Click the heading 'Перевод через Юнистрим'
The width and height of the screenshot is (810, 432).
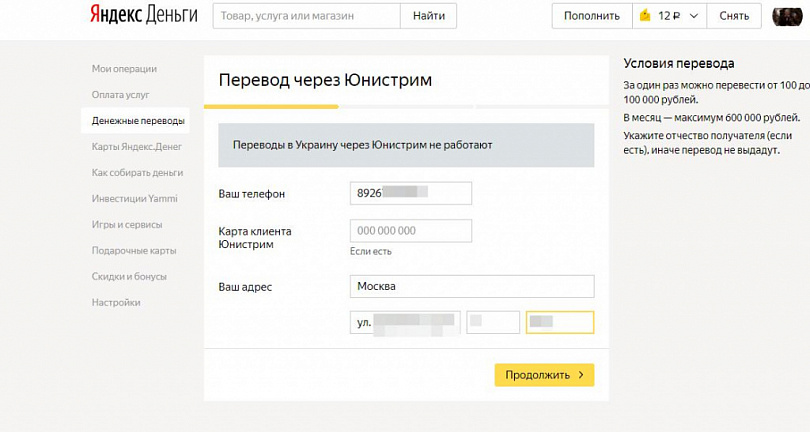point(325,80)
